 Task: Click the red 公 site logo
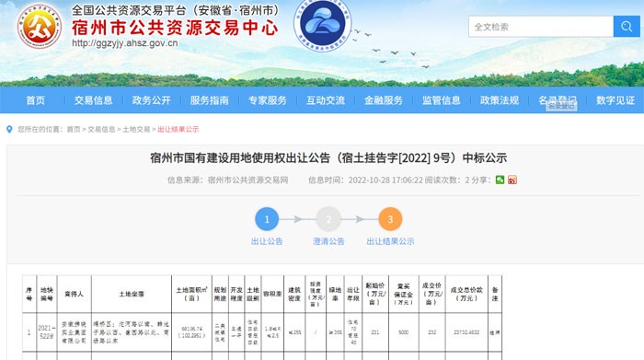(40, 27)
